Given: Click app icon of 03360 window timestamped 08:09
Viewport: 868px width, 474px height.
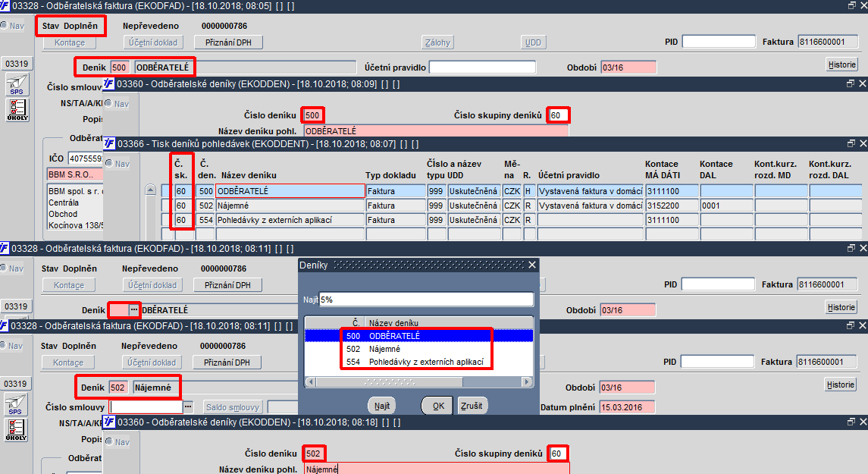Looking at the screenshot, I should pos(109,83).
